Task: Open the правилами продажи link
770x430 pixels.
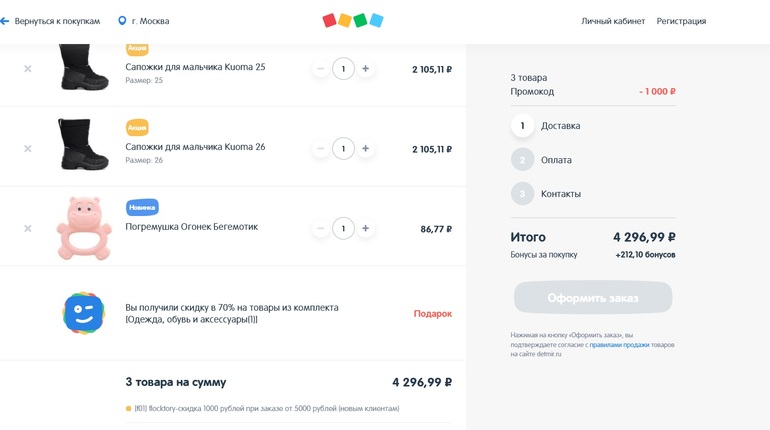Action: point(619,345)
